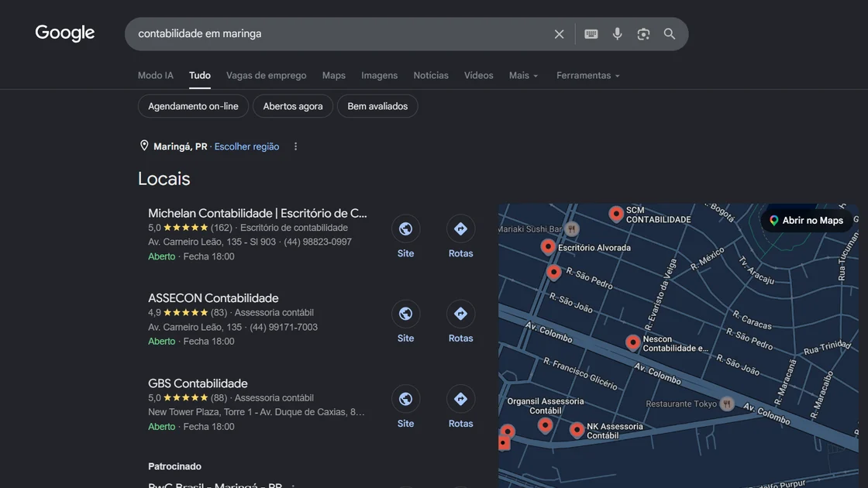Screen dimensions: 868x488
Task: Click the Michelan phone number (44) 98823-0997
Action: [x=318, y=242]
